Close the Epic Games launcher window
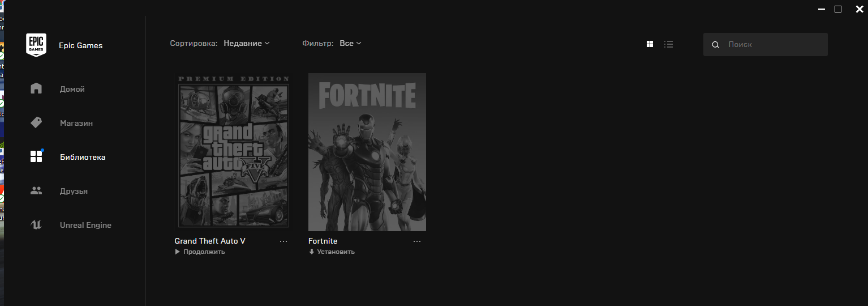The height and width of the screenshot is (306, 868). (859, 9)
